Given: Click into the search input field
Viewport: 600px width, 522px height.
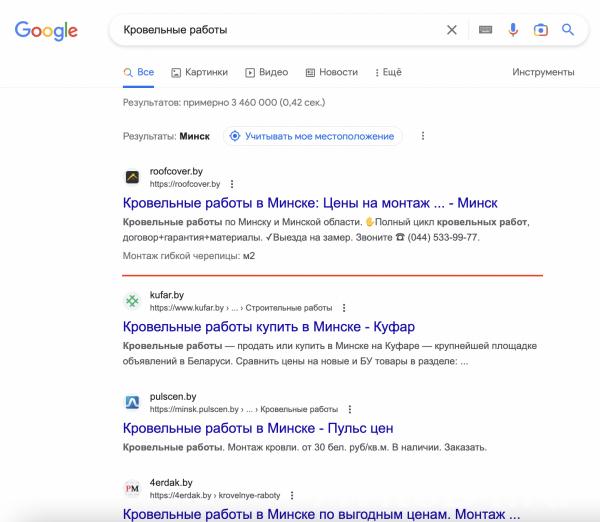Looking at the screenshot, I should tap(279, 30).
